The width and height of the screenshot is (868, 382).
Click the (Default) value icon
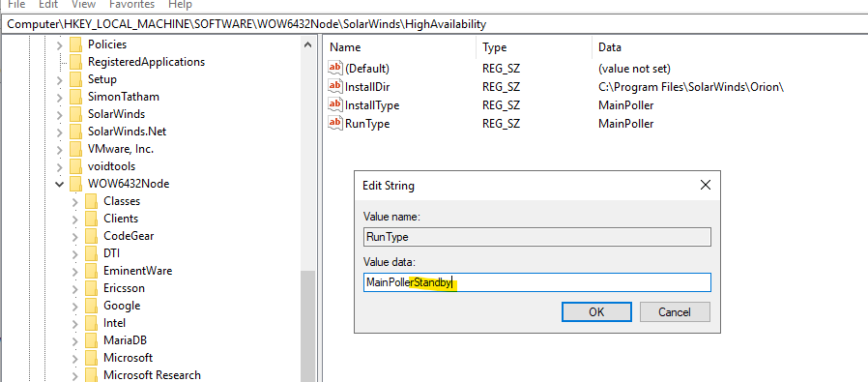(335, 68)
